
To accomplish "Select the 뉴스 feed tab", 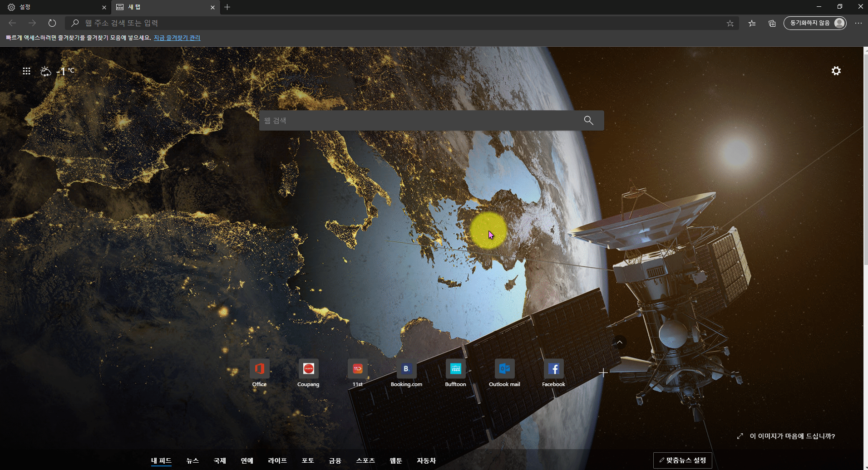I will (192, 460).
